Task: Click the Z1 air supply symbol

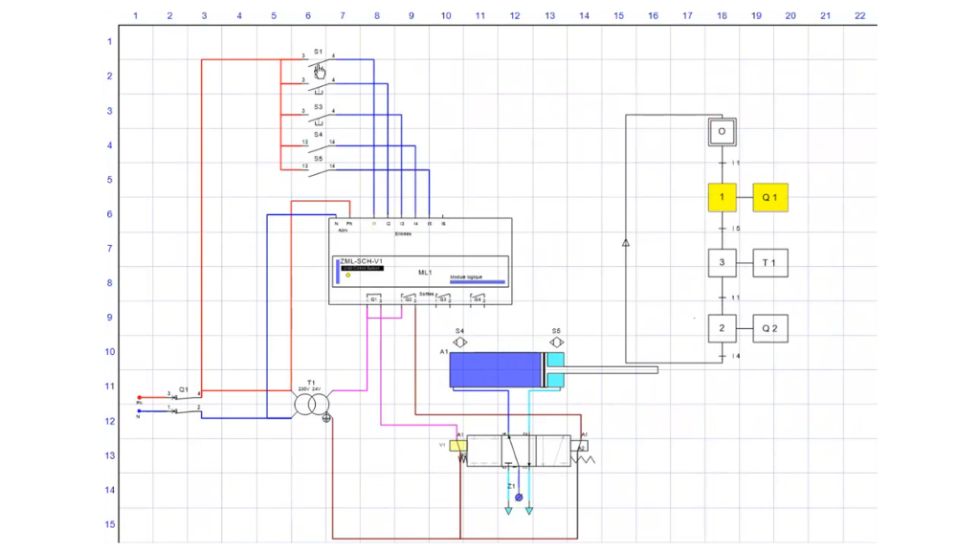Action: coord(517,496)
